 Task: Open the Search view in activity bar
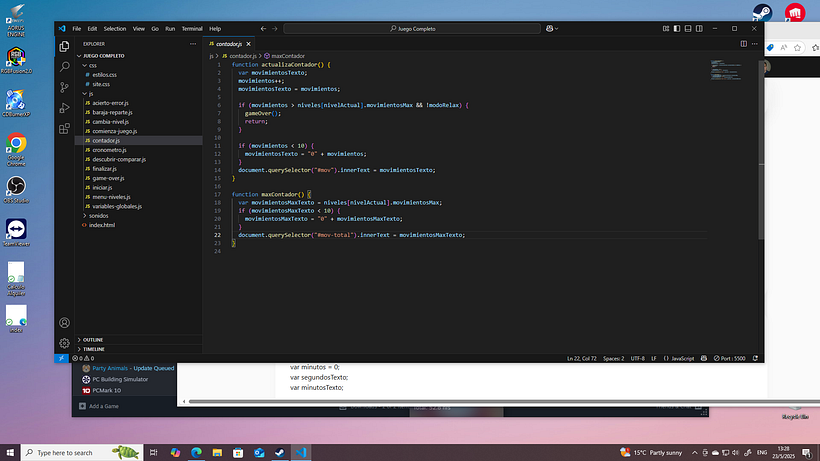[64, 67]
